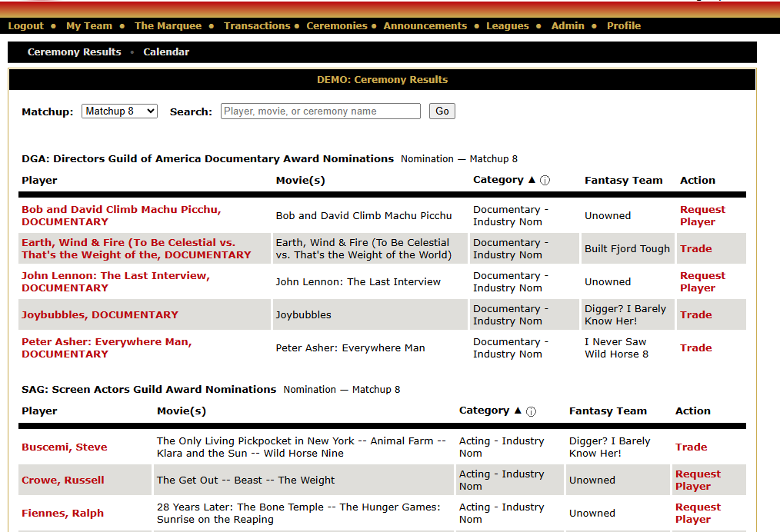Open Buscemi, Steve player link
The image size is (780, 532).
click(64, 447)
